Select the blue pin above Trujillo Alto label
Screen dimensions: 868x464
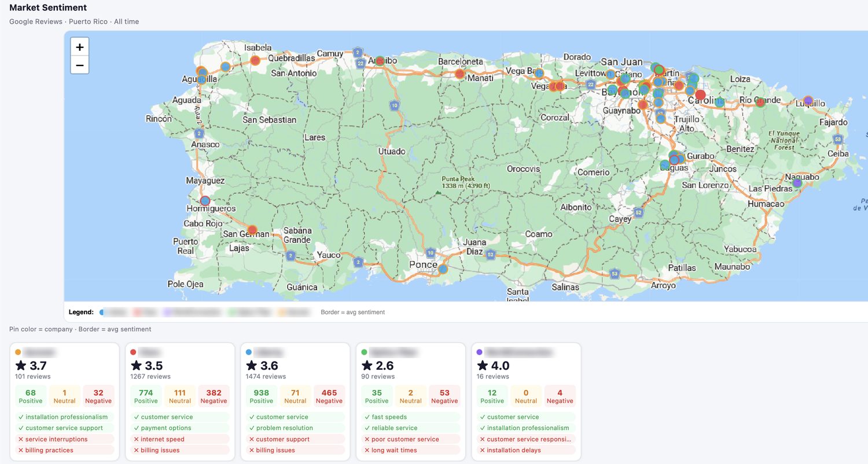(x=661, y=119)
